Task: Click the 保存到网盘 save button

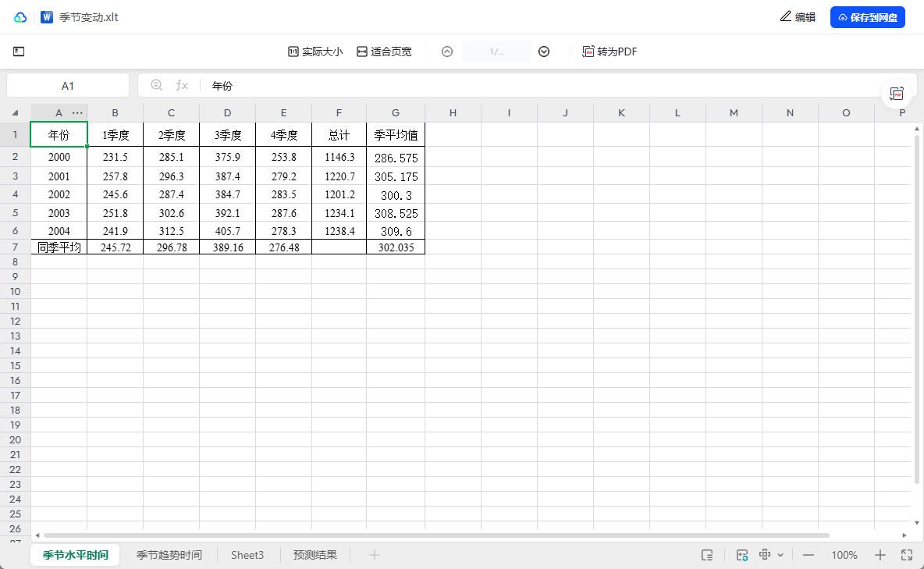Action: click(867, 16)
